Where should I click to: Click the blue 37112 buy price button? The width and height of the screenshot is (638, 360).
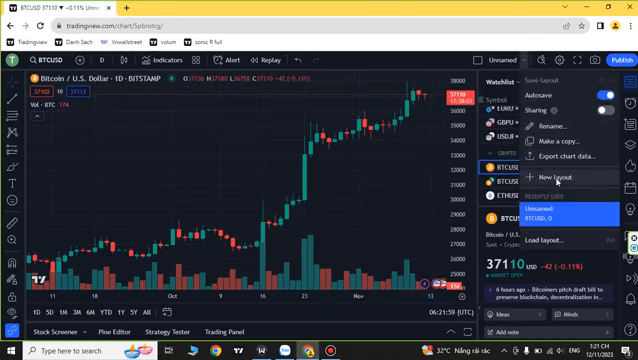click(78, 92)
